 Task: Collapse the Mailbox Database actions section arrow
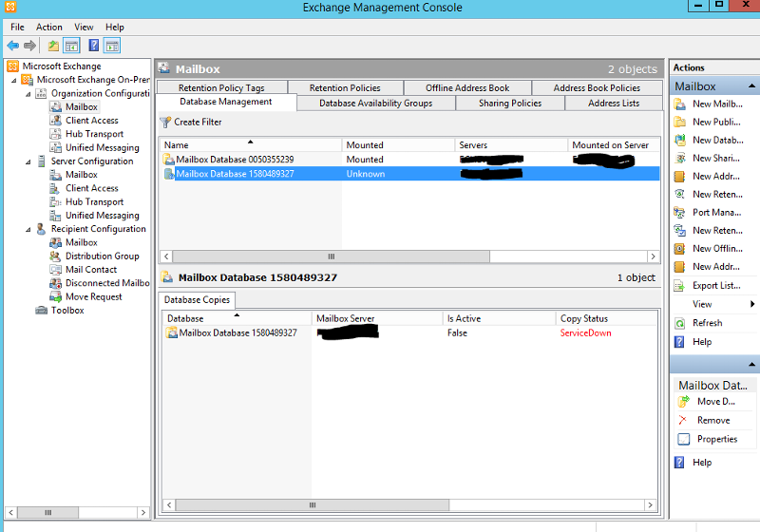click(x=751, y=364)
